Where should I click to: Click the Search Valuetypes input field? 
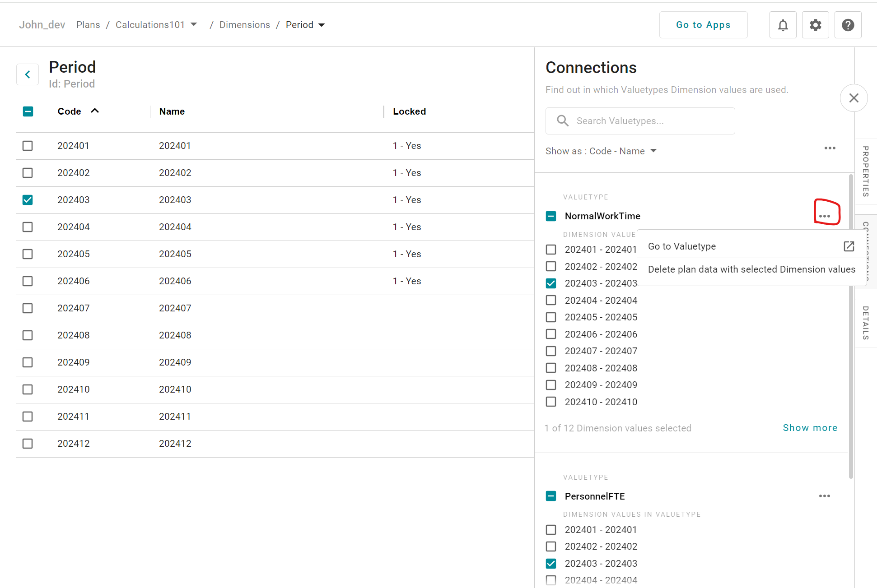point(640,121)
